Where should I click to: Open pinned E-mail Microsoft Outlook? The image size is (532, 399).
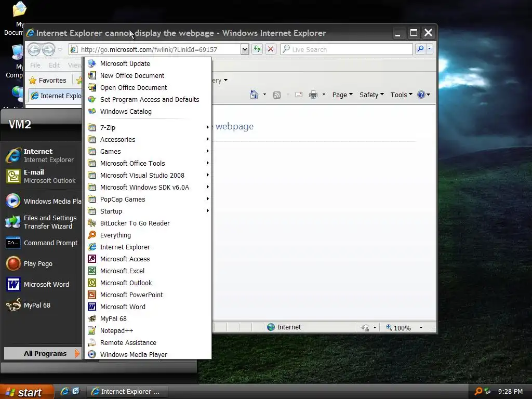coord(43,177)
